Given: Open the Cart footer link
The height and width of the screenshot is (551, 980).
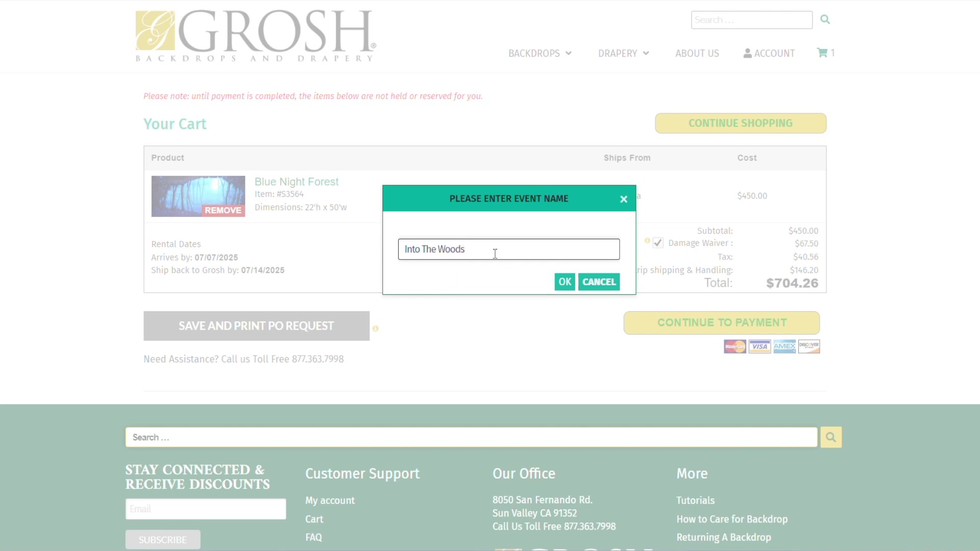Looking at the screenshot, I should point(314,519).
